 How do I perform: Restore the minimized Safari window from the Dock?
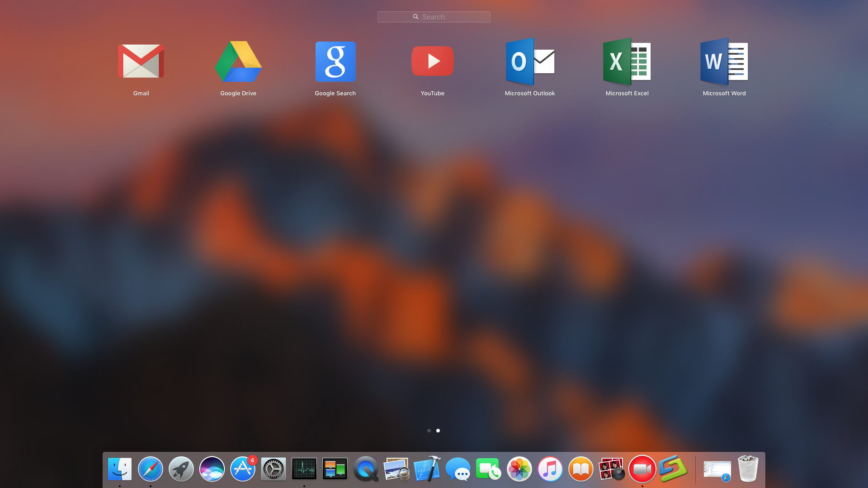[717, 469]
